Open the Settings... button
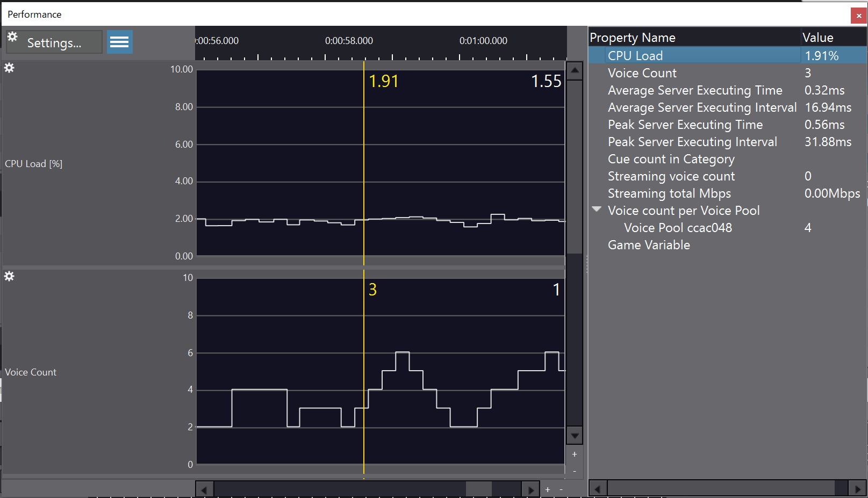Image resolution: width=868 pixels, height=498 pixels. pyautogui.click(x=54, y=42)
